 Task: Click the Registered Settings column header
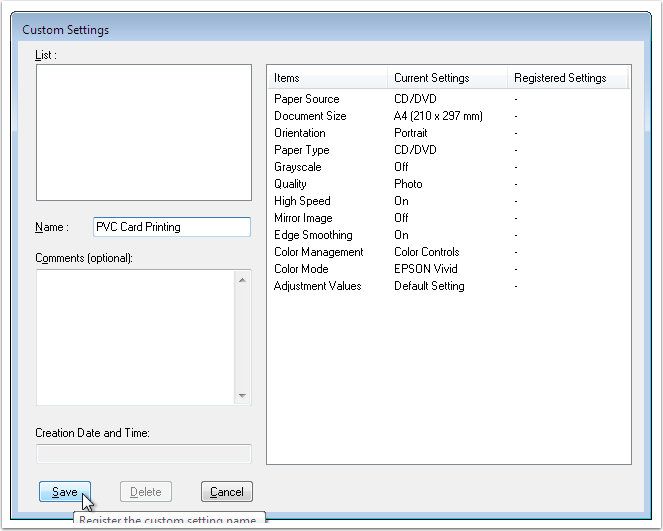click(567, 78)
